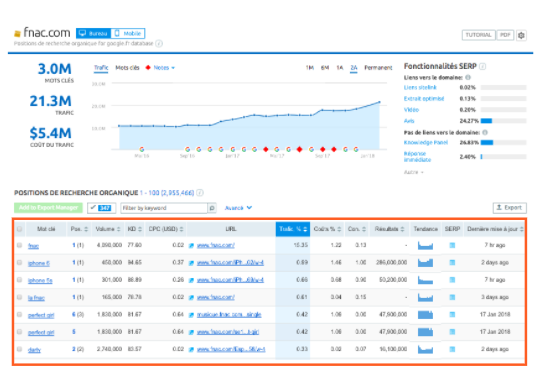
Task: Click info icon beside Fonctionnalités SERP
Action: (483, 66)
